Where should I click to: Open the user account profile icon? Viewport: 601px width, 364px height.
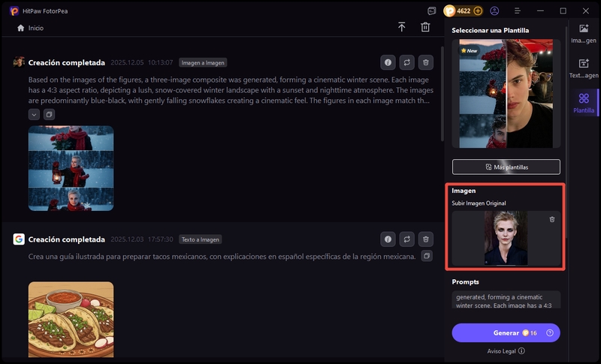click(x=494, y=11)
